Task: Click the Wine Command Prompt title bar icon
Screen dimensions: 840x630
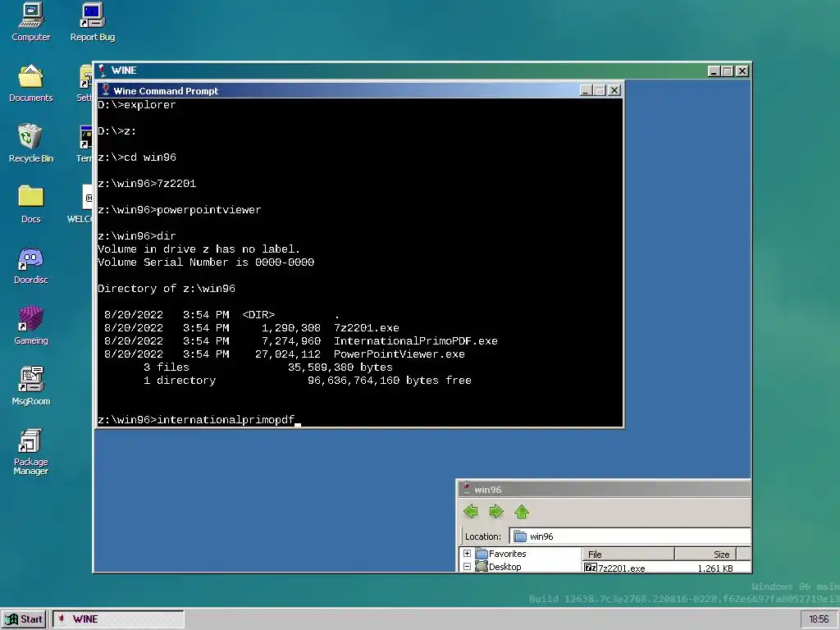Action: 106,90
